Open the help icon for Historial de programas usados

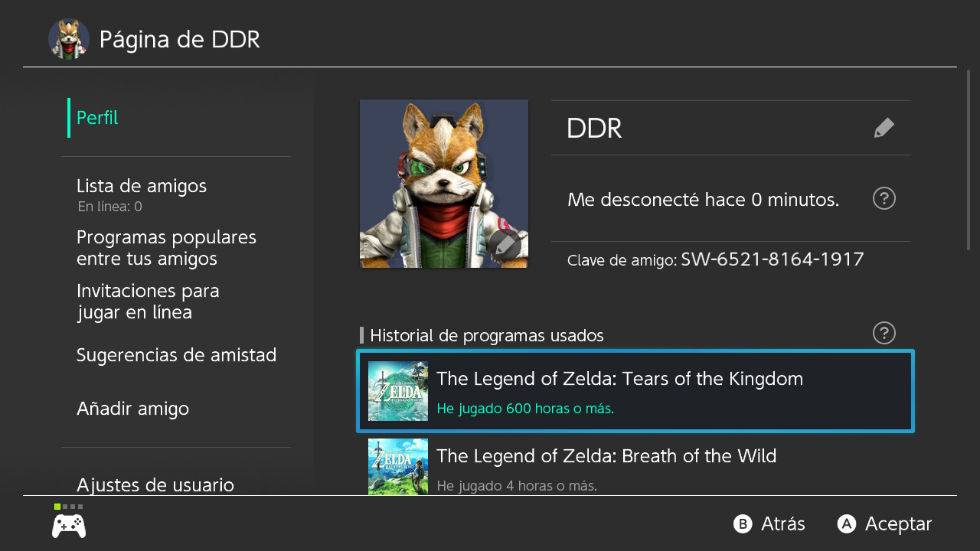[884, 333]
